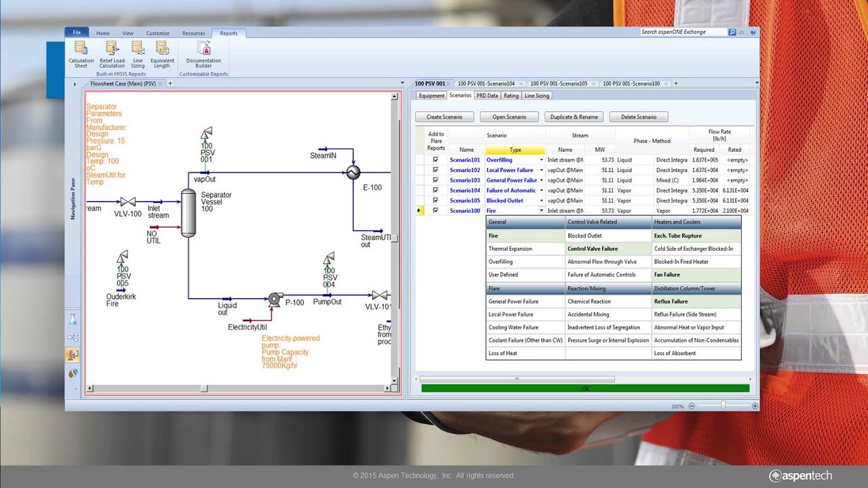
Task: Open the Equipment tab
Action: 431,96
